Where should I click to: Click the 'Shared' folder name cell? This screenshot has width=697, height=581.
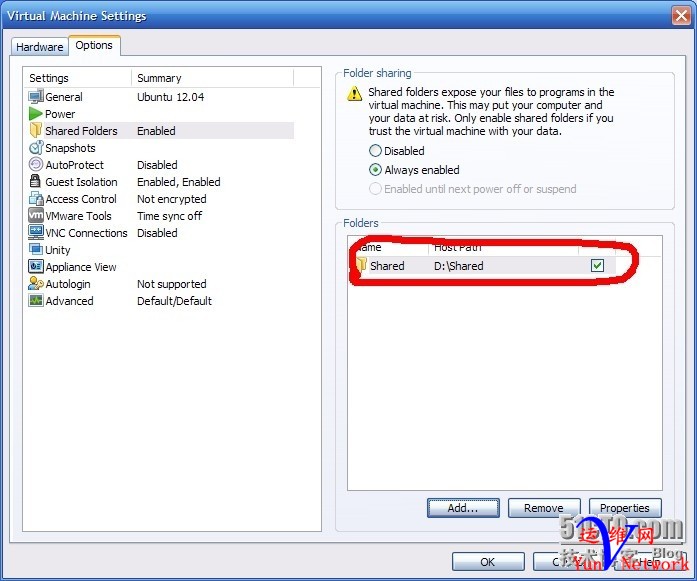point(387,266)
